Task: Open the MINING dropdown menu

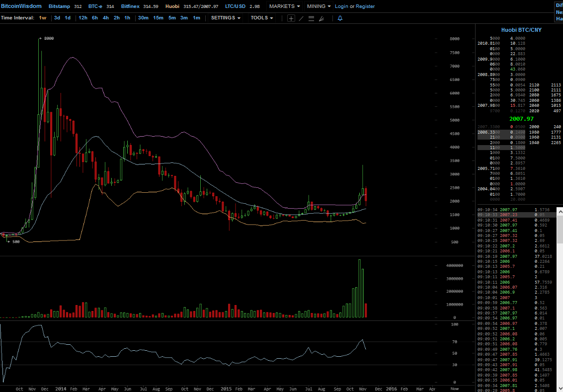Action: 319,6
